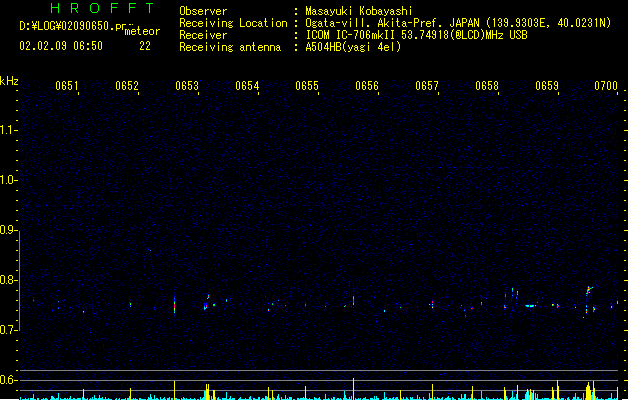Click the Observer field label
The height and width of the screenshot is (400, 629).
pyautogui.click(x=203, y=11)
